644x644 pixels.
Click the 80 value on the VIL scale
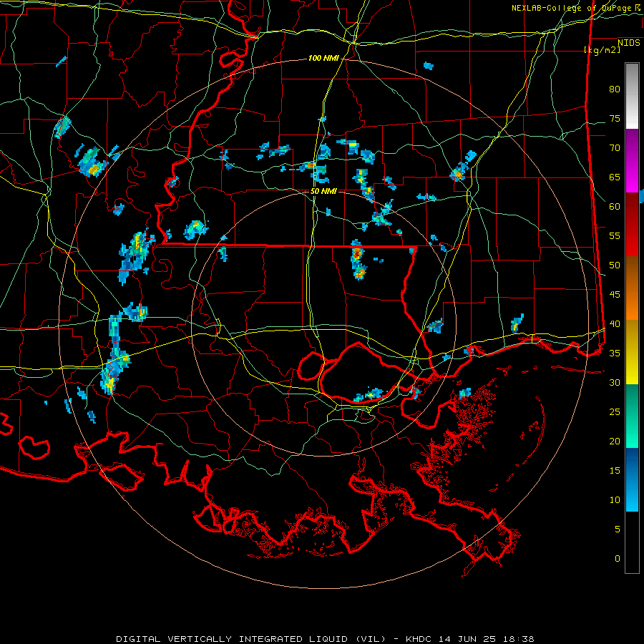pos(615,89)
